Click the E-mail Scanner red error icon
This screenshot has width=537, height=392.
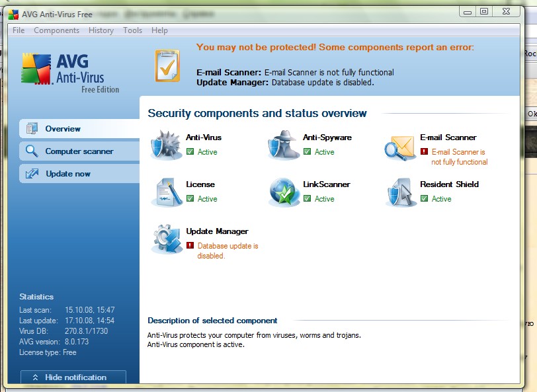click(424, 151)
